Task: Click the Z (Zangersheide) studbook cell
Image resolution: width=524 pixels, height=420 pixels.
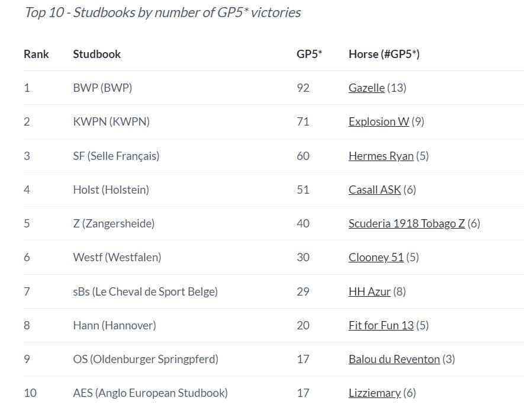Action: [x=114, y=223]
